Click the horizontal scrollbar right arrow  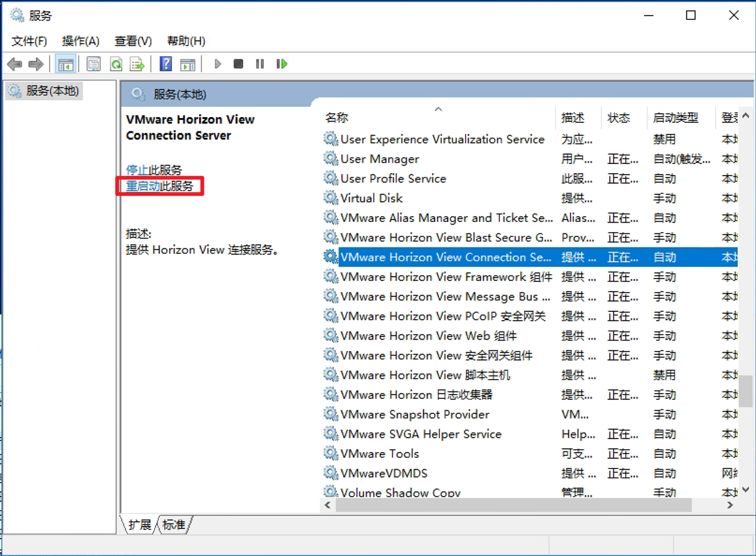coord(730,505)
